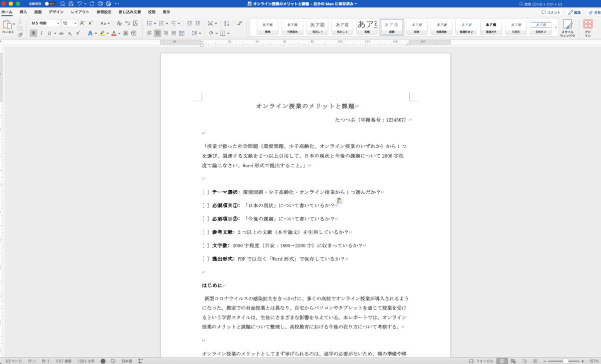The image size is (601, 364).
Task: Switch to print layout view
Action: click(x=502, y=360)
